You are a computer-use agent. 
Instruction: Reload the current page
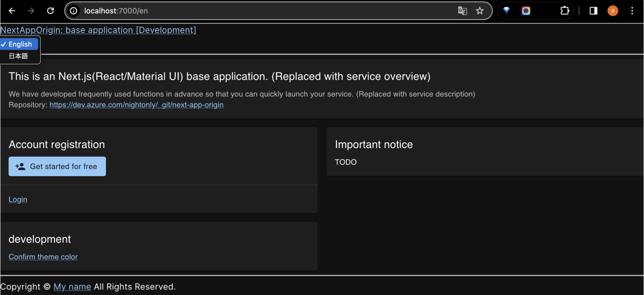point(50,11)
